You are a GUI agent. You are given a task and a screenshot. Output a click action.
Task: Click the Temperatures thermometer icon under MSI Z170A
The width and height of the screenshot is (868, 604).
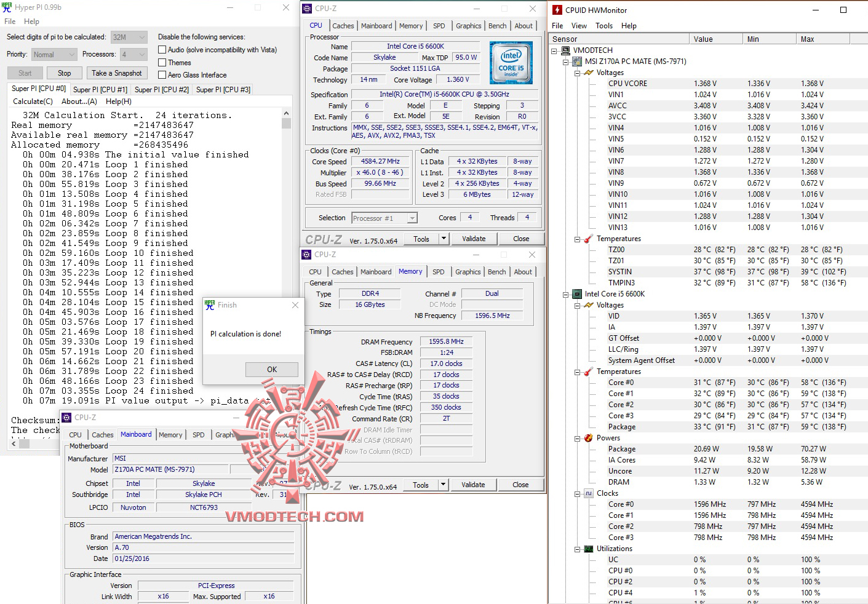click(x=589, y=239)
